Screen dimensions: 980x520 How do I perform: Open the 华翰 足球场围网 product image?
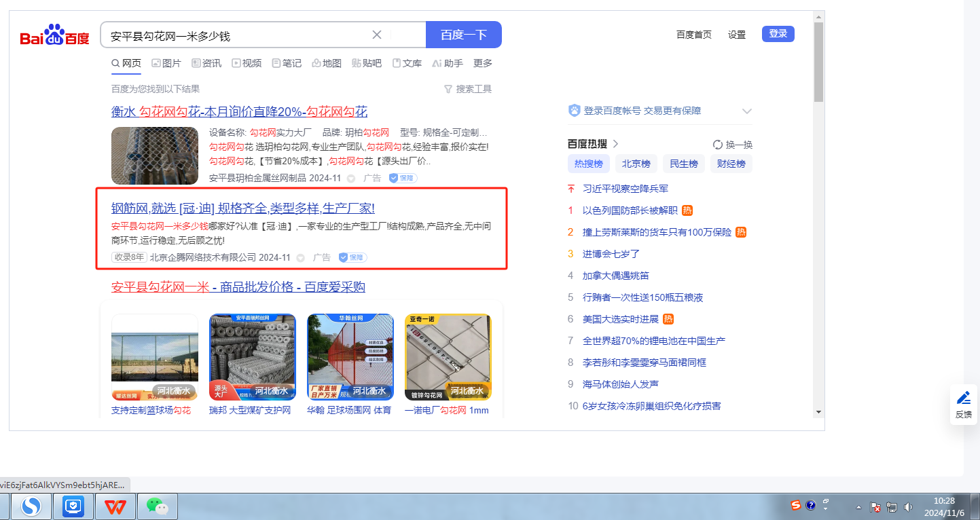pyautogui.click(x=350, y=357)
